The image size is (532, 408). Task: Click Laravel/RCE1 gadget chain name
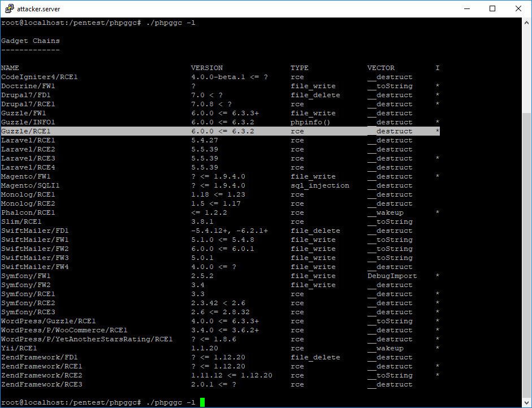click(x=28, y=140)
